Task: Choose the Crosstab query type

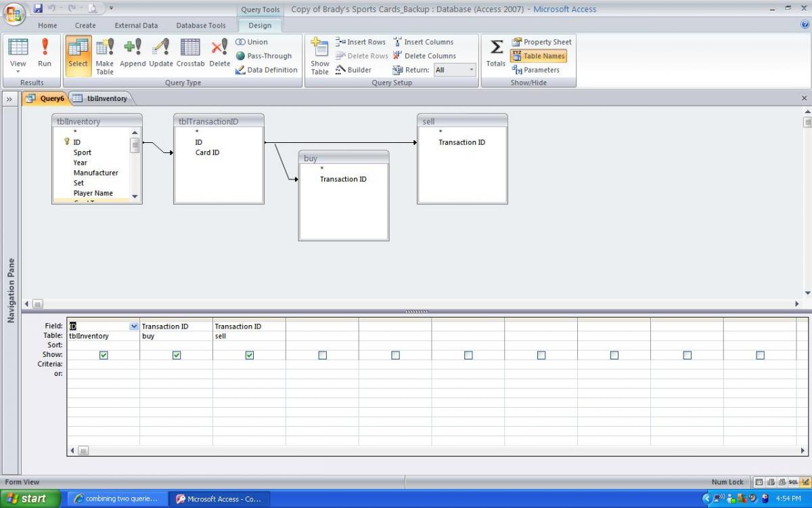Action: (190, 54)
